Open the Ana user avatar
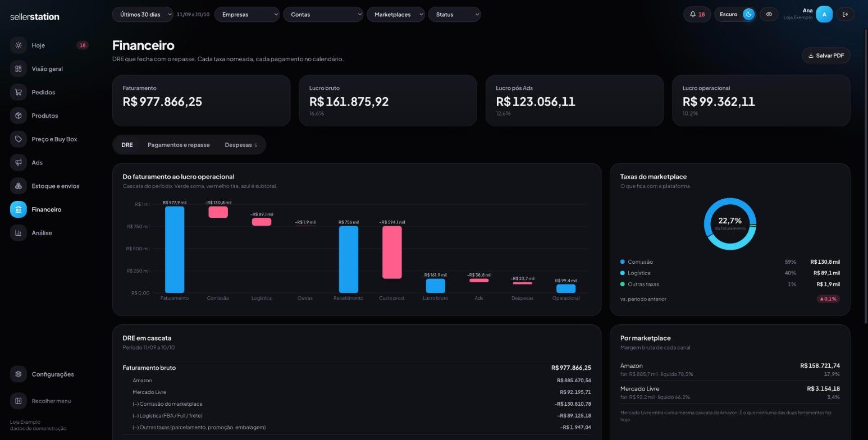 click(824, 15)
